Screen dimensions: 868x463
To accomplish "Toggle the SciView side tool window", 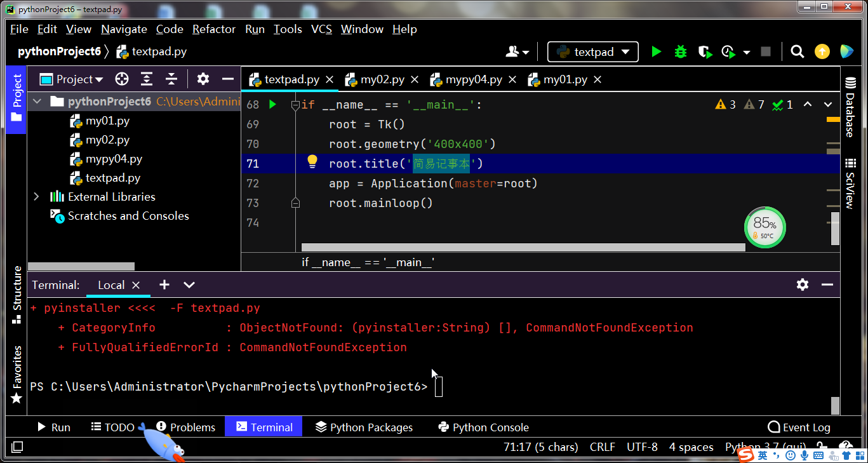I will click(850, 184).
